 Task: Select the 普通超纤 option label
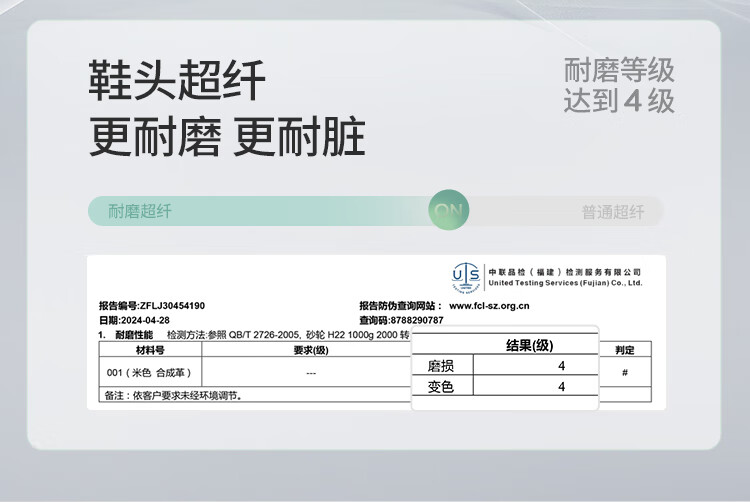[613, 212]
